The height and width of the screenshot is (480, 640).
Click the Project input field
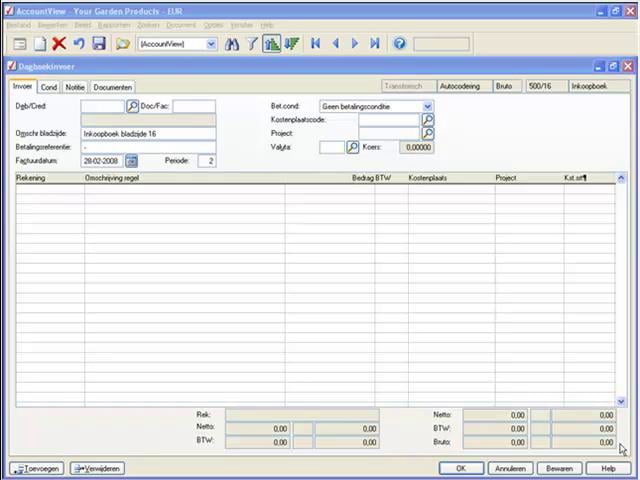click(389, 133)
